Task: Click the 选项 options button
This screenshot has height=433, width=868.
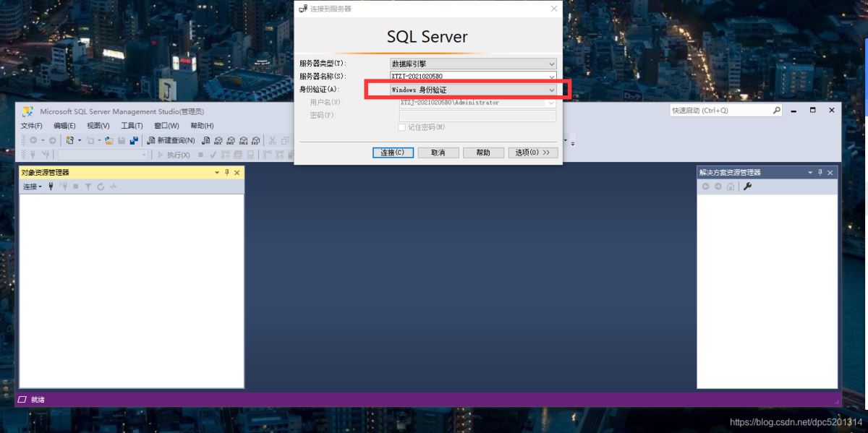Action: pos(533,153)
